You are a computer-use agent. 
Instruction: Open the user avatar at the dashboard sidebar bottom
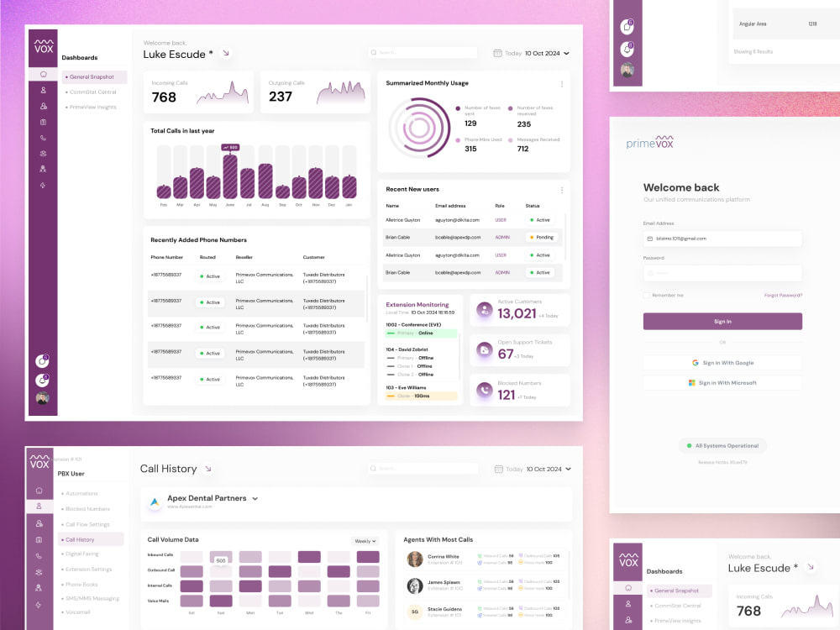[x=42, y=398]
